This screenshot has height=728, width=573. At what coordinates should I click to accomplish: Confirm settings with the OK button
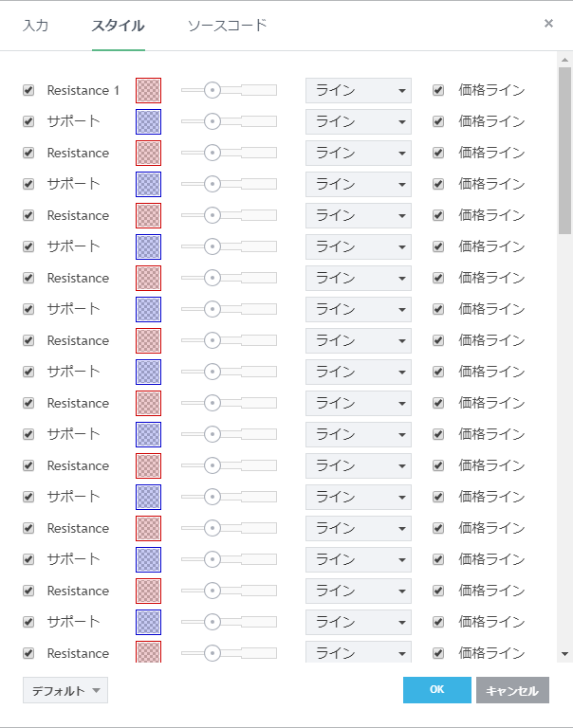click(x=436, y=690)
